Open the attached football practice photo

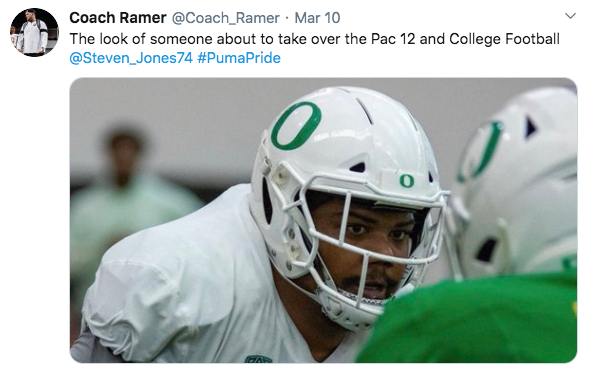pyautogui.click(x=323, y=220)
